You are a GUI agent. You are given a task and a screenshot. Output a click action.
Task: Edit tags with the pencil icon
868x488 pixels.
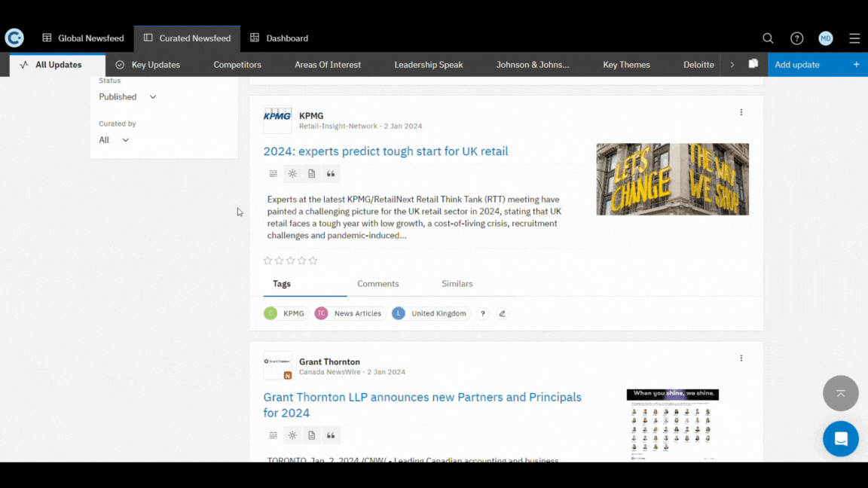(x=502, y=313)
